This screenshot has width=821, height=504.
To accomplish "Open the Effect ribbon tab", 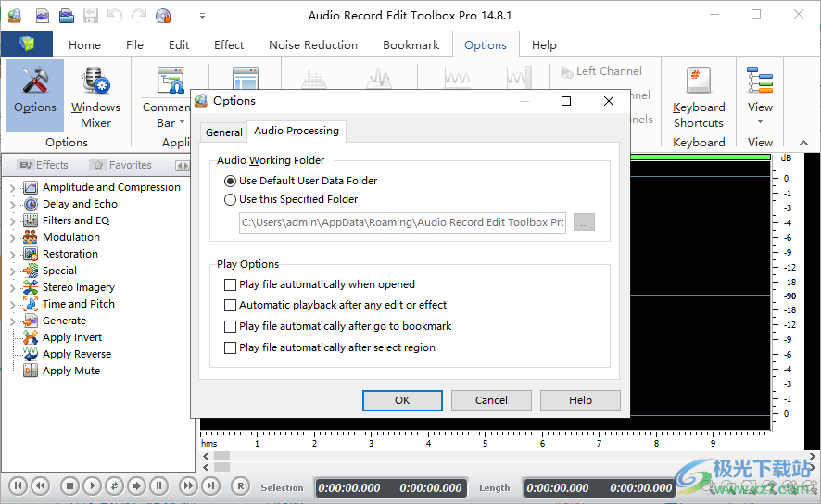I will 229,45.
